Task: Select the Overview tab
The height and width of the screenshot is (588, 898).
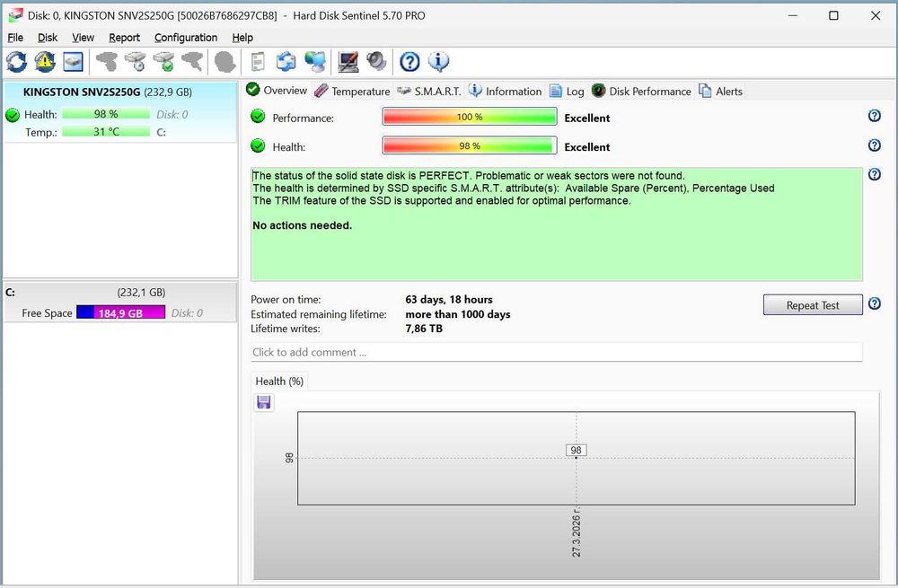Action: [x=277, y=91]
